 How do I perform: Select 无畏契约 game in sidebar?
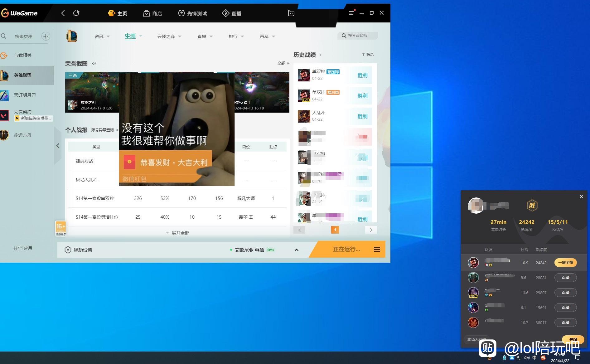tap(27, 115)
